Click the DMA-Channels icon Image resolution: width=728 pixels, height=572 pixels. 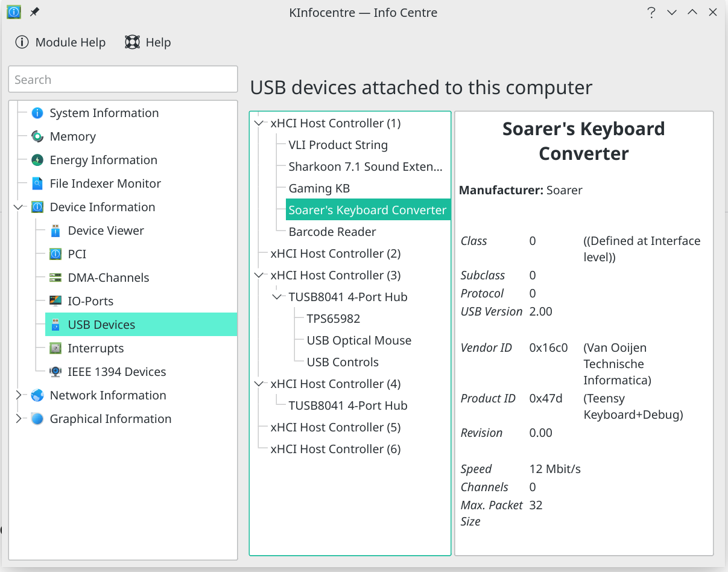click(x=55, y=278)
